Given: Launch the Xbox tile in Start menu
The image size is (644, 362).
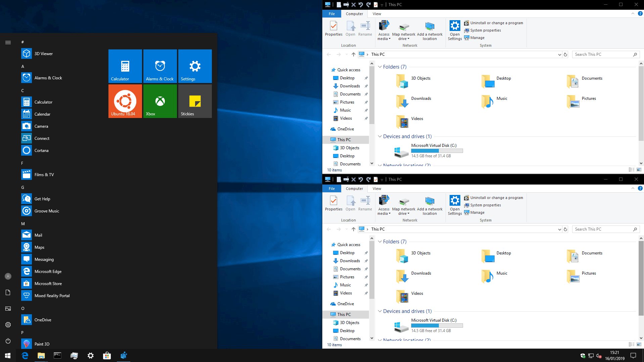Looking at the screenshot, I should pyautogui.click(x=160, y=101).
